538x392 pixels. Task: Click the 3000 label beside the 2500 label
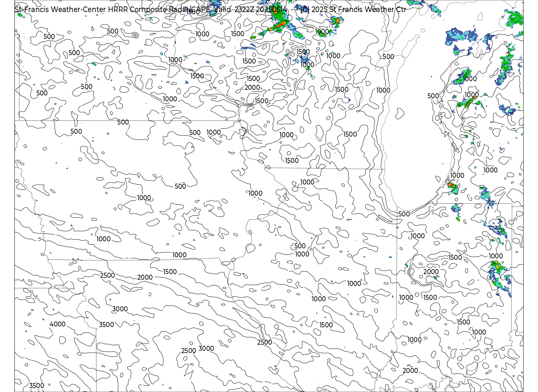[x=206, y=348]
